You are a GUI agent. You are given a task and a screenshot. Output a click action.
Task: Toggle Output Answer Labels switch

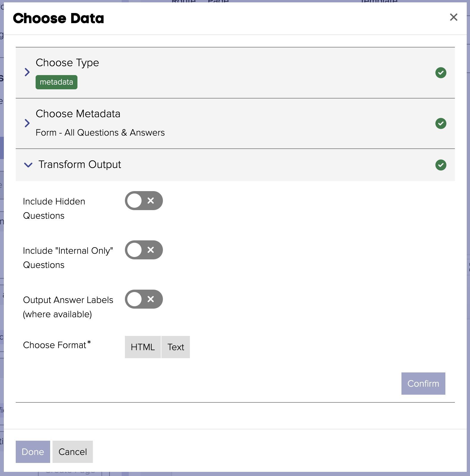click(x=144, y=299)
